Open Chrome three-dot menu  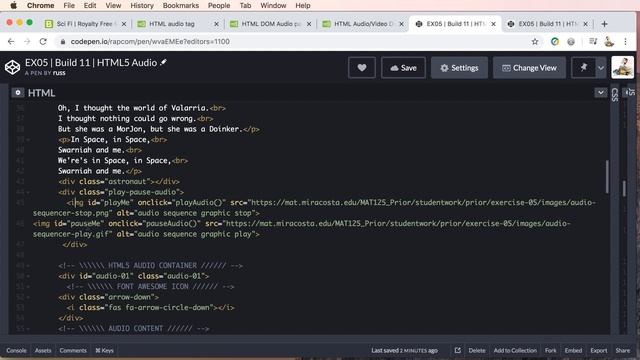point(625,42)
